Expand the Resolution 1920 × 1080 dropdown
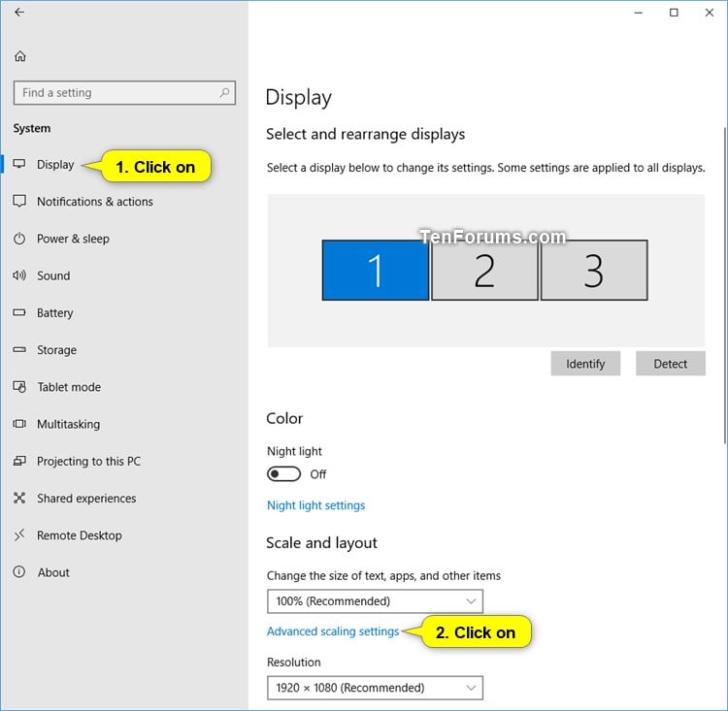This screenshot has height=711, width=728. click(x=375, y=688)
